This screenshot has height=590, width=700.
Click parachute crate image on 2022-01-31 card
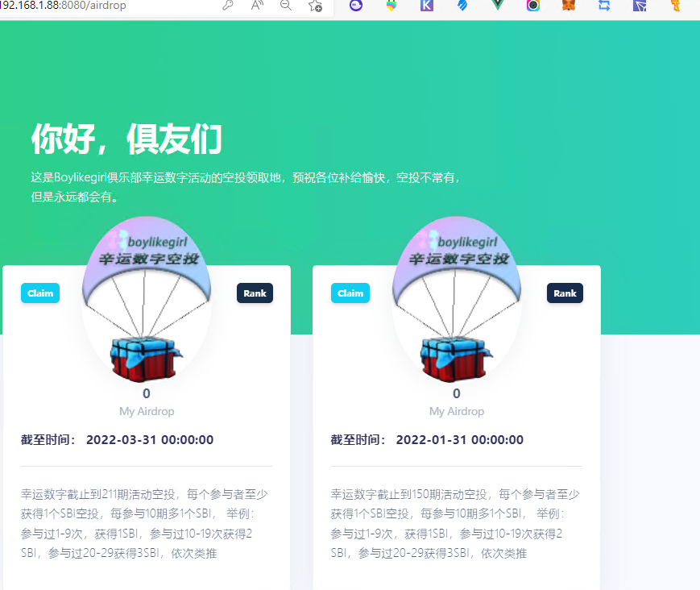[x=457, y=299]
